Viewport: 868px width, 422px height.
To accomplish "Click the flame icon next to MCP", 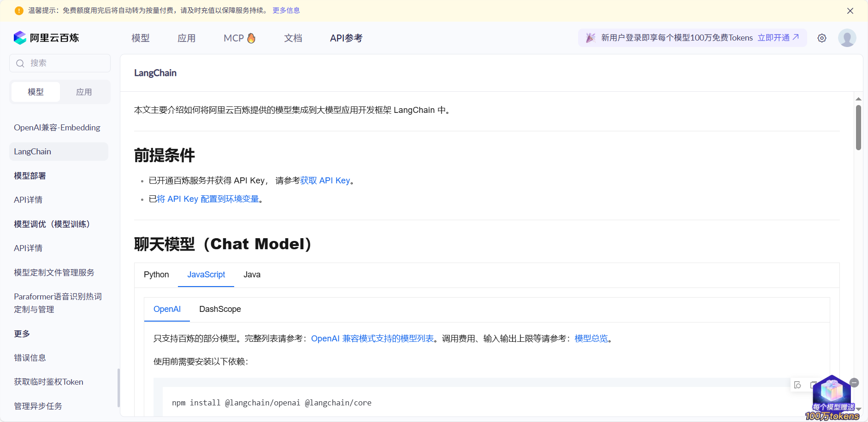I will click(x=251, y=38).
